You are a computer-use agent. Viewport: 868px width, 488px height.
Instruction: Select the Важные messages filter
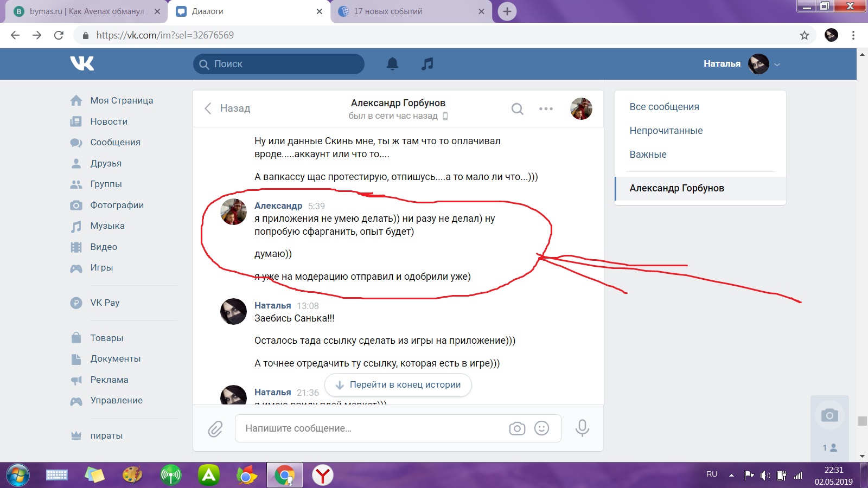click(x=648, y=155)
